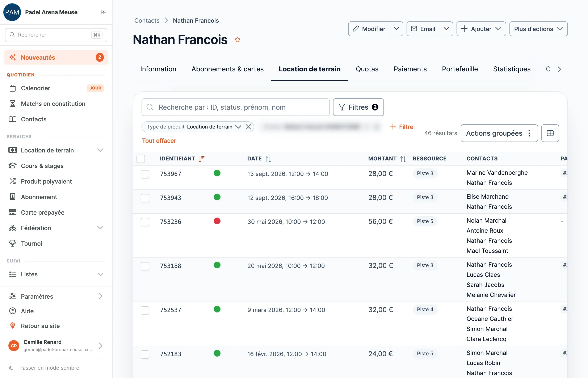Go to Contacts in sidebar
This screenshot has width=588, height=378.
56,119
